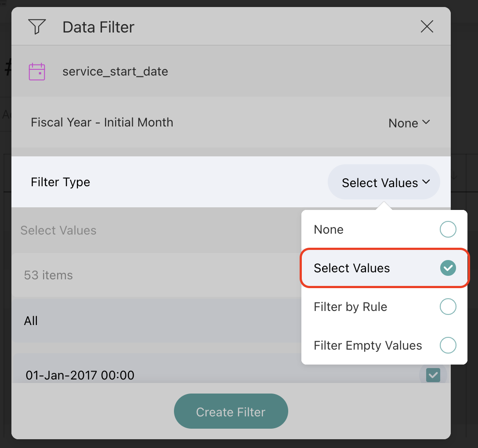The height and width of the screenshot is (448, 478).
Task: Choose the None filter type option
Action: (329, 229)
